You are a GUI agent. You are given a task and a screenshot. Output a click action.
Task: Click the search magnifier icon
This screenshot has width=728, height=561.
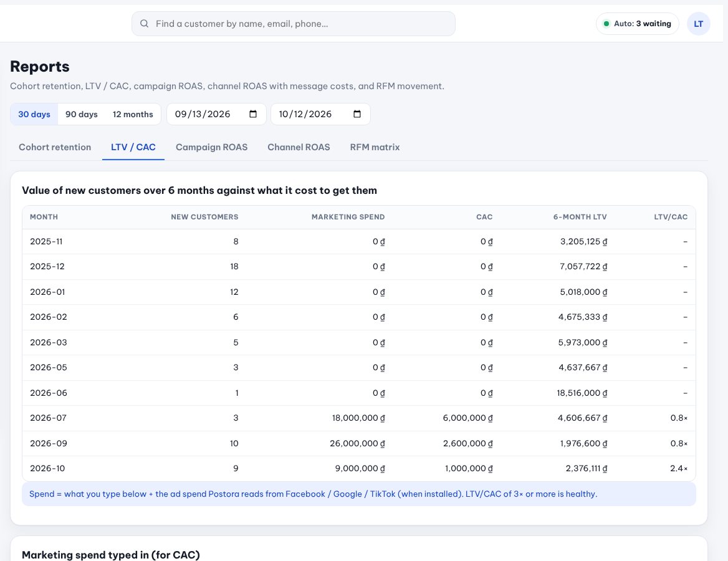click(145, 24)
